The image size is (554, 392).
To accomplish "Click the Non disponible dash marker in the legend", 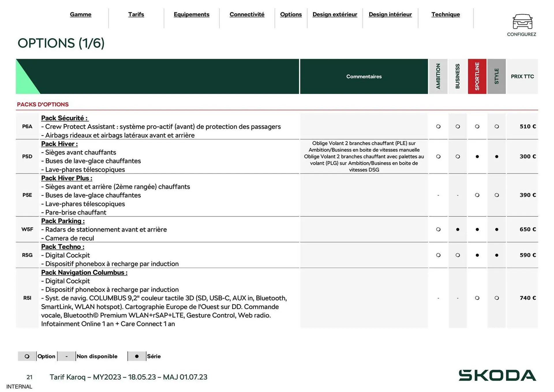I will click(67, 356).
